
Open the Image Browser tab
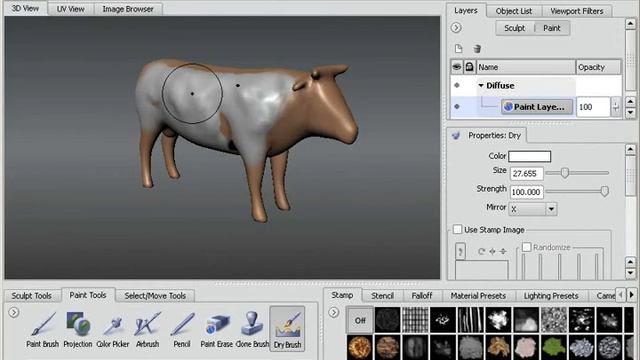coord(128,9)
